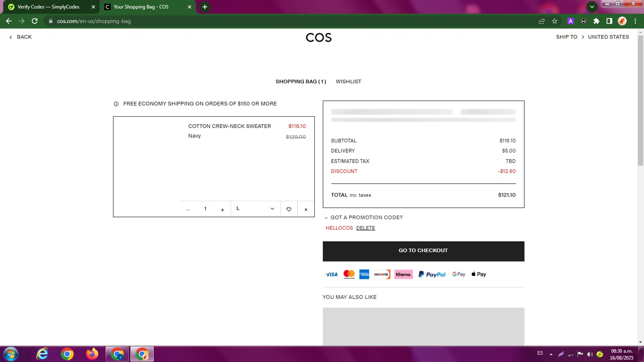
Task: Close the Verify Codes SimplyCodes tab
Action: tap(93, 7)
